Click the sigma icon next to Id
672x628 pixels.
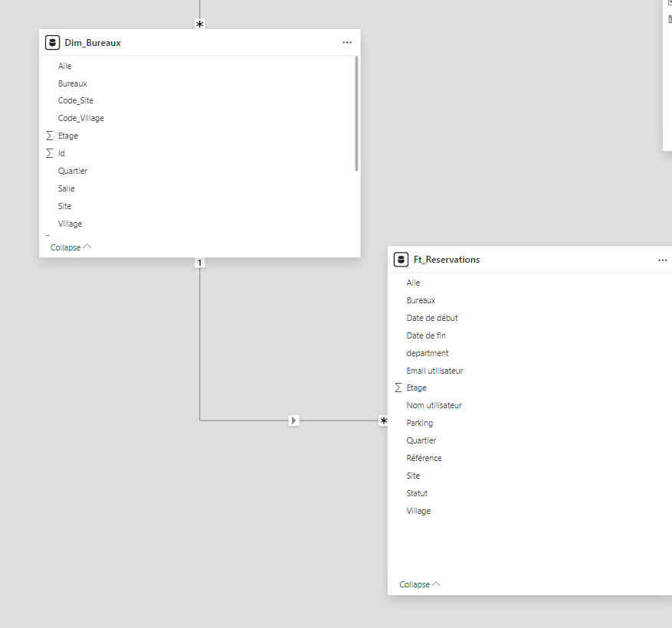click(50, 153)
